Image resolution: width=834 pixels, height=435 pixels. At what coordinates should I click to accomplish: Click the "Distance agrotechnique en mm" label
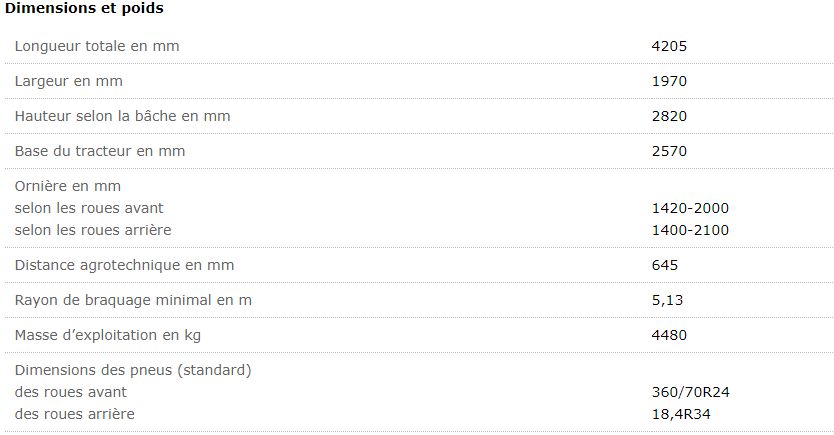tap(124, 265)
